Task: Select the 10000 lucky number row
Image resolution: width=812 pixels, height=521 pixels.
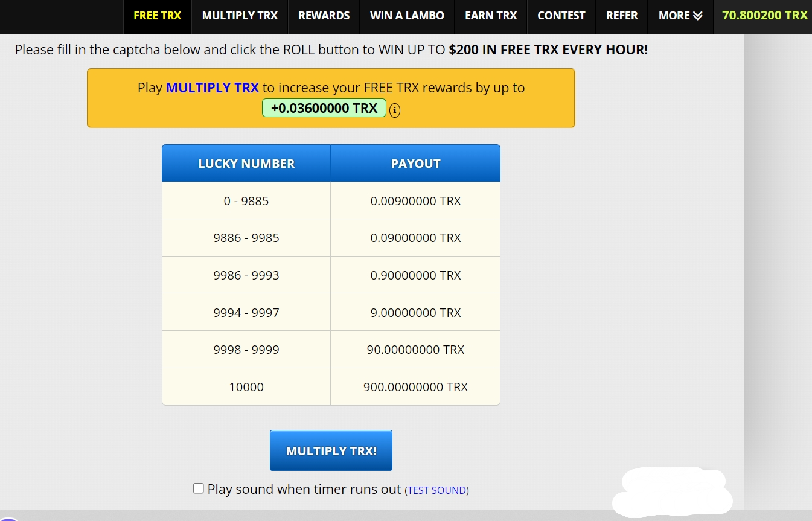Action: click(x=246, y=387)
